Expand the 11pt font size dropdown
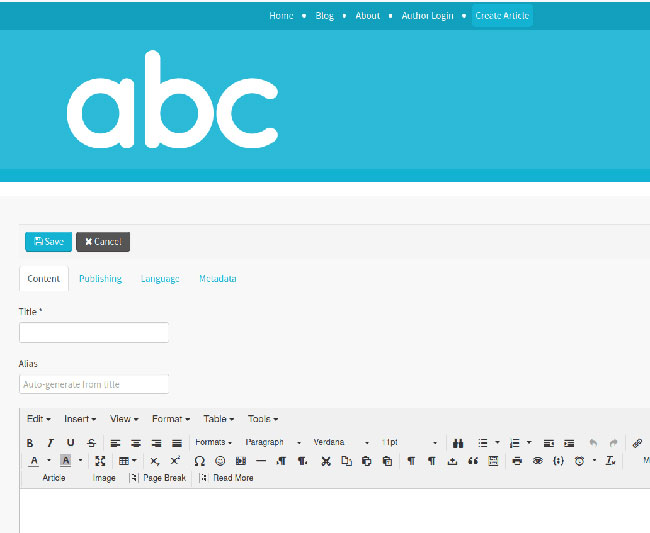The width and height of the screenshot is (650, 533). (409, 443)
